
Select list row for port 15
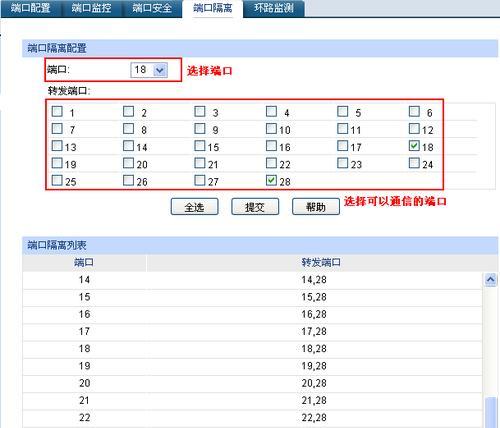(x=252, y=297)
